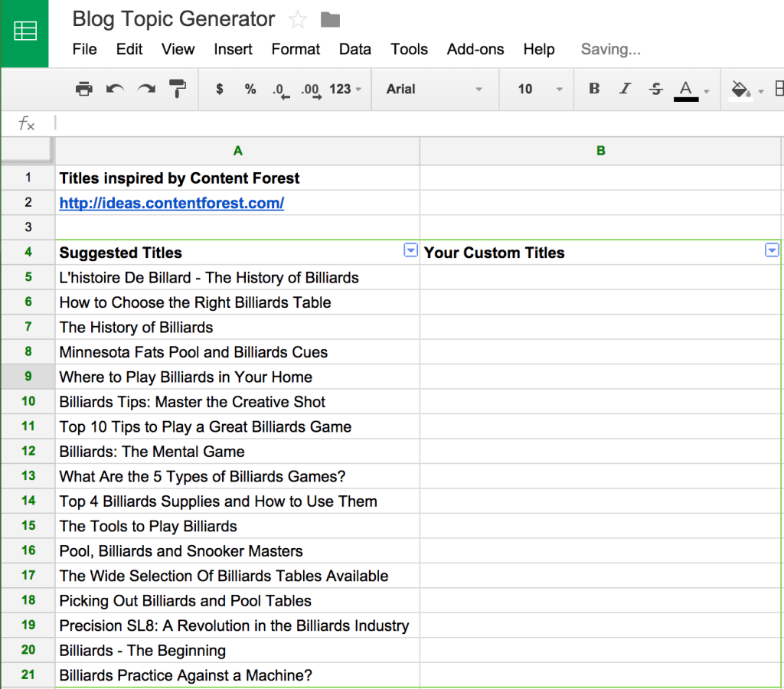Select 'Billiards Tips: Master the Creative Shot'
Viewport: 784px width, 689px height.
point(237,401)
